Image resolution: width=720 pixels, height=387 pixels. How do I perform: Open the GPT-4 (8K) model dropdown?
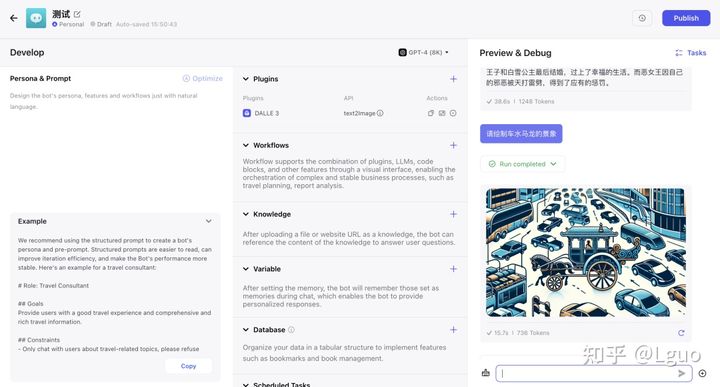(x=423, y=52)
